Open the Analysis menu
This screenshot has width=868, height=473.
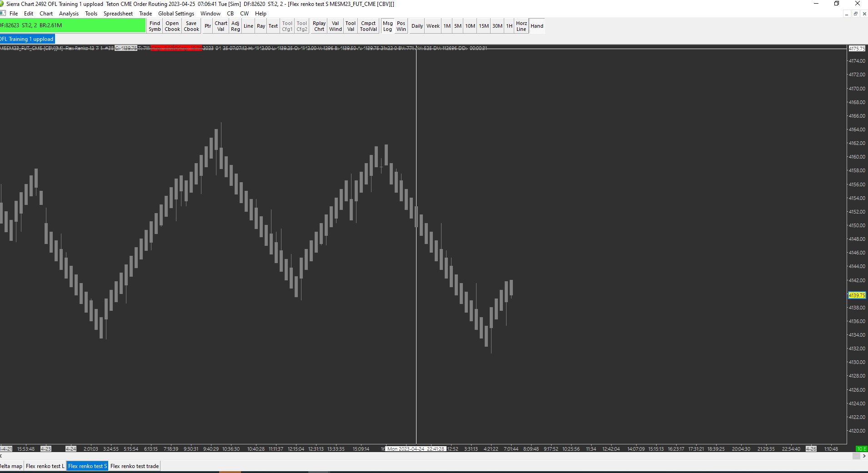click(x=69, y=14)
